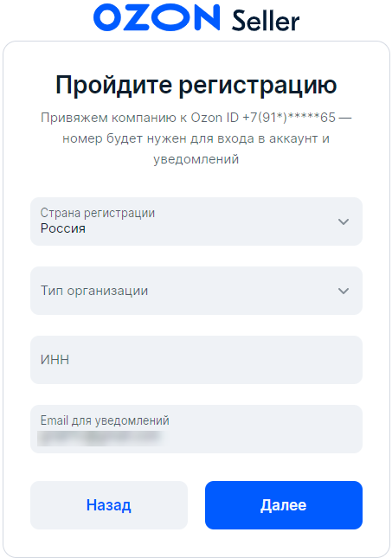Click the blue OZON logo

coord(157,17)
